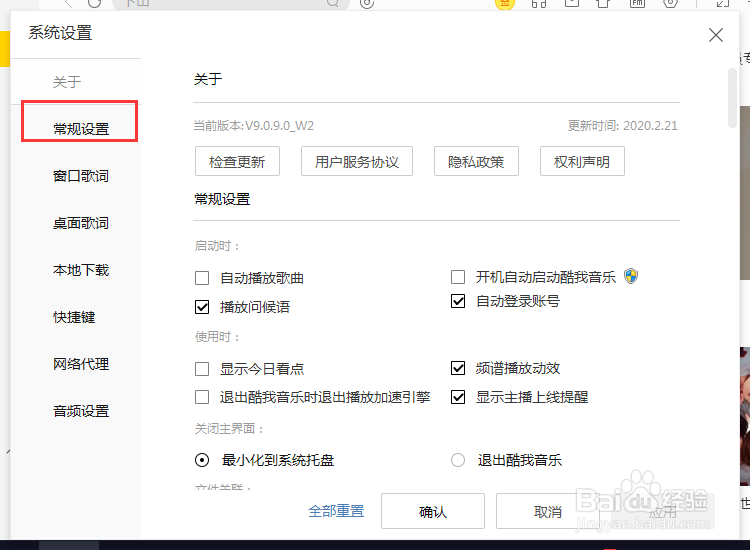Go to 窗口歌词 settings
This screenshot has width=750, height=550.
tap(81, 176)
